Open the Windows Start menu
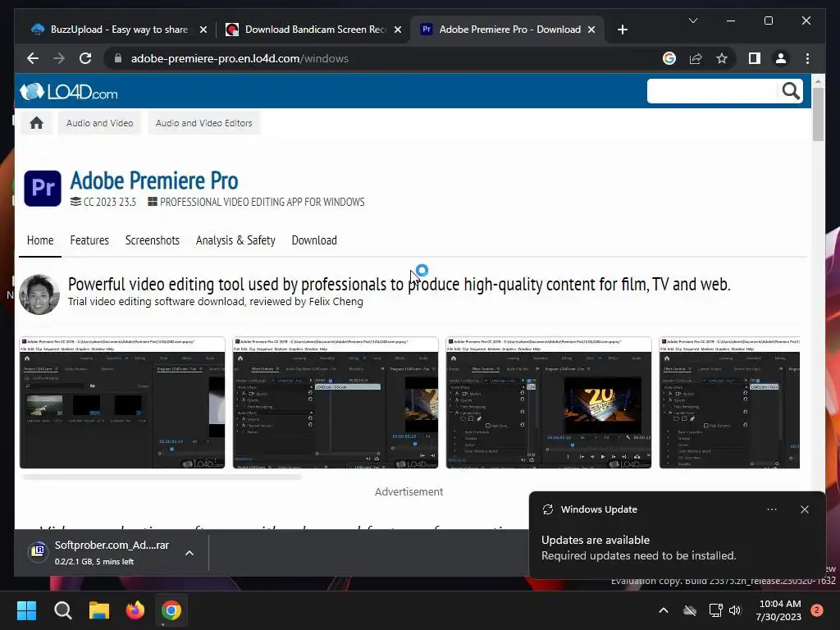The image size is (840, 630). tap(26, 610)
